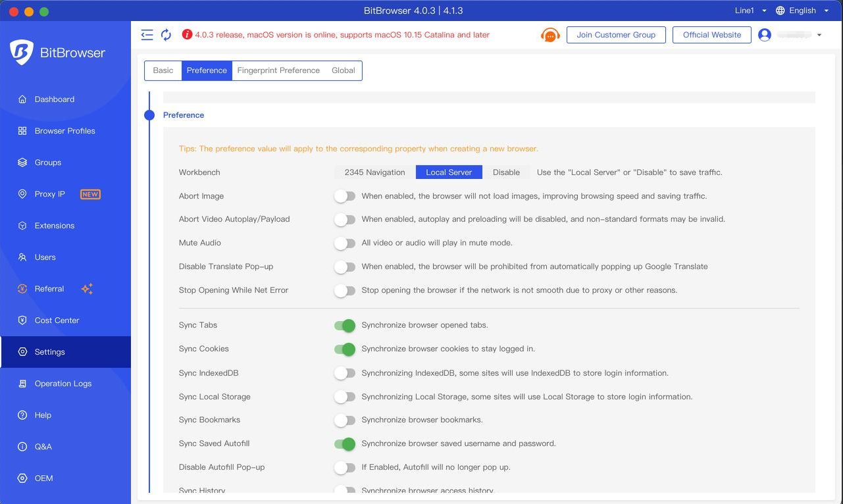
Task: Enable the Sync Bookmarks toggle
Action: [x=345, y=420]
